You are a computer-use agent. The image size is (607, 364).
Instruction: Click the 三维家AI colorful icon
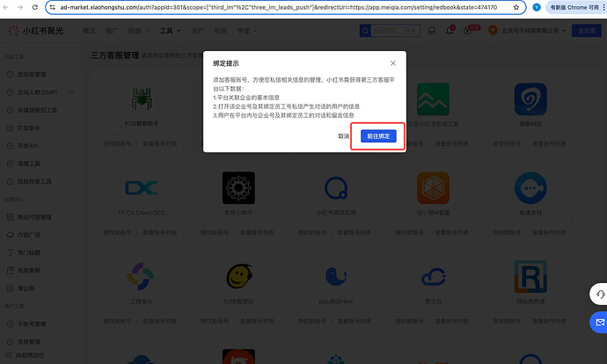141,276
